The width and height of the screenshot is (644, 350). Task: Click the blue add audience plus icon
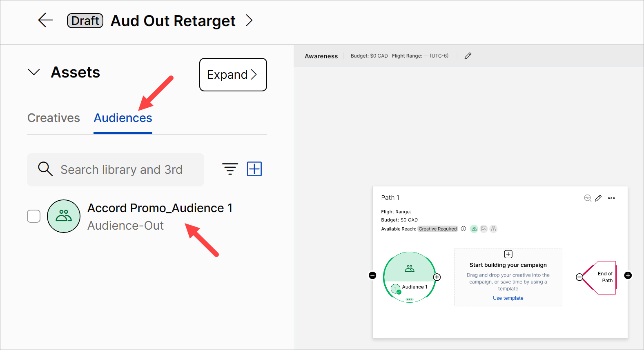pyautogui.click(x=254, y=169)
